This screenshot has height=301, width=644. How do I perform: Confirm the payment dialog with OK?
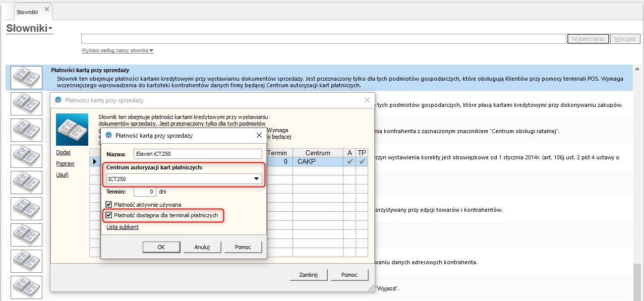pyautogui.click(x=161, y=247)
